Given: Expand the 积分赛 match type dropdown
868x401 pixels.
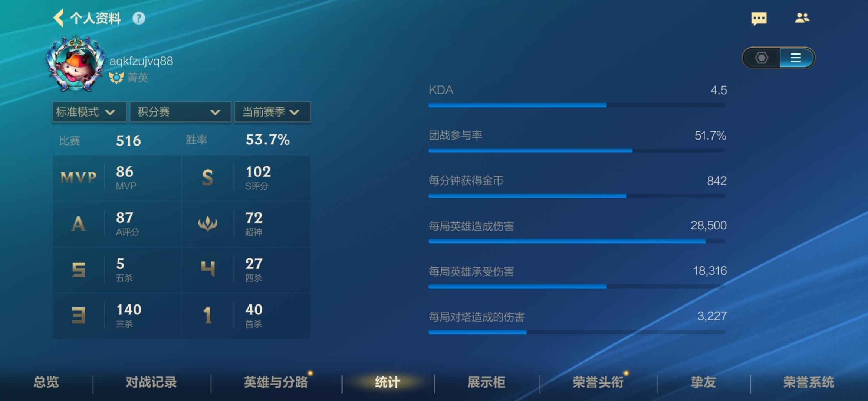Looking at the screenshot, I should click(x=180, y=112).
